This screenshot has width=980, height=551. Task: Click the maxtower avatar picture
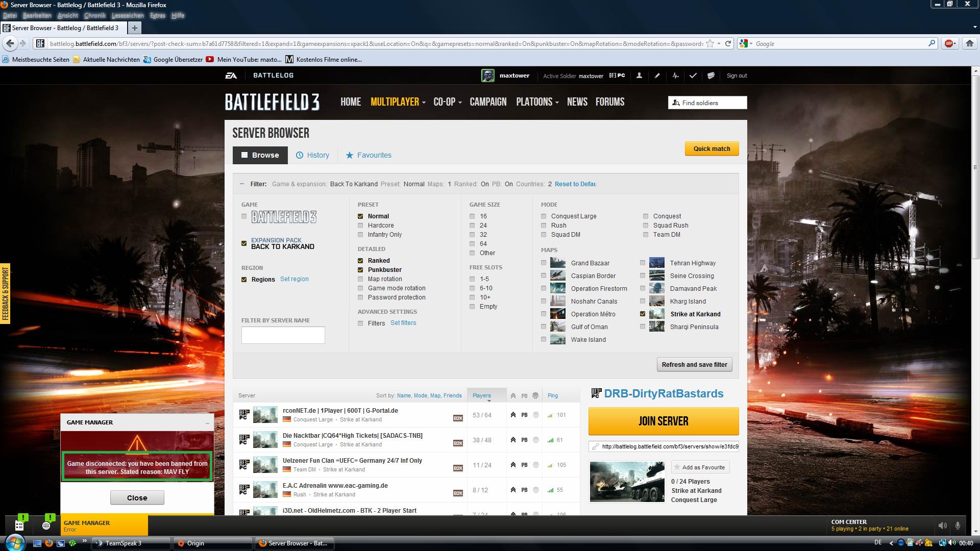click(487, 76)
